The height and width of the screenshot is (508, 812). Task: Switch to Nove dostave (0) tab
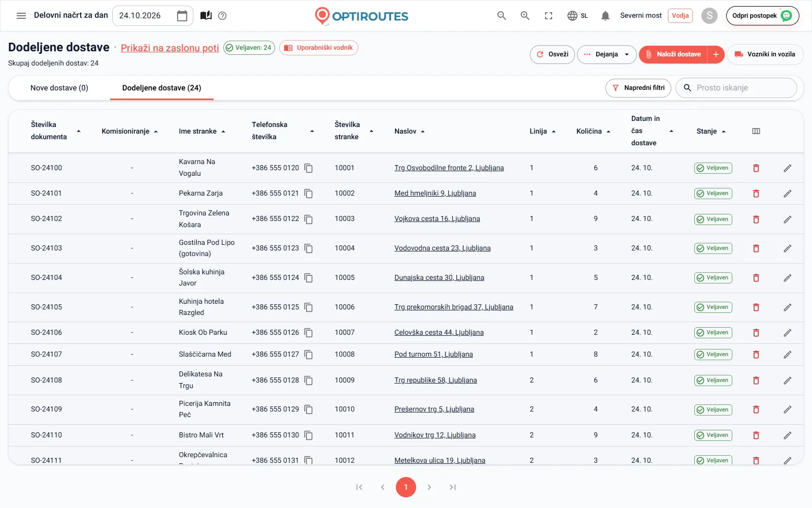[x=59, y=88]
